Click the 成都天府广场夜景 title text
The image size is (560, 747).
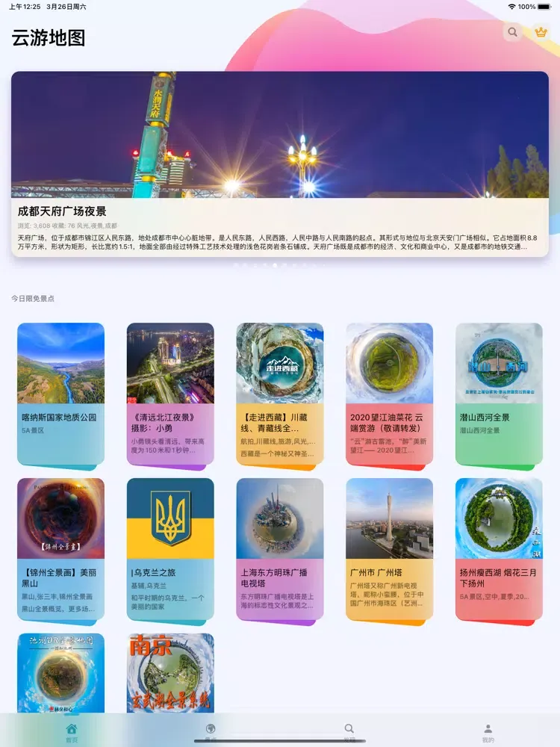click(62, 211)
